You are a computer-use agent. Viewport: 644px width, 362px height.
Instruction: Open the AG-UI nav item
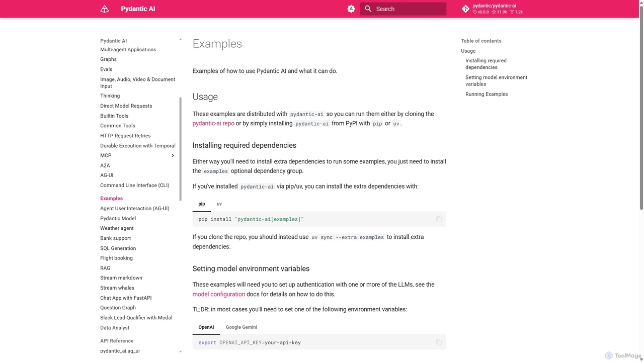point(107,175)
